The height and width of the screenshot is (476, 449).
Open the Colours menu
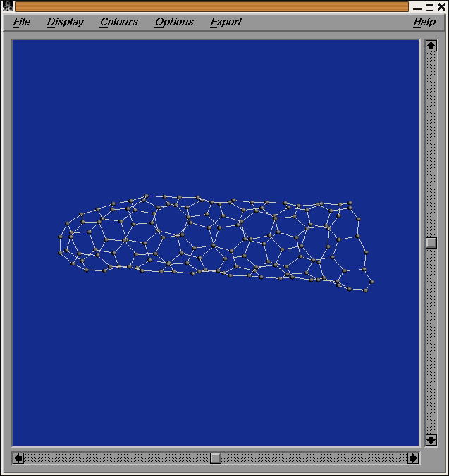[x=119, y=22]
